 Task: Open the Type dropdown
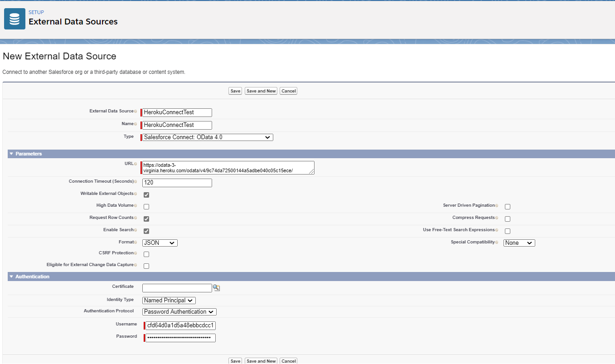point(208,137)
